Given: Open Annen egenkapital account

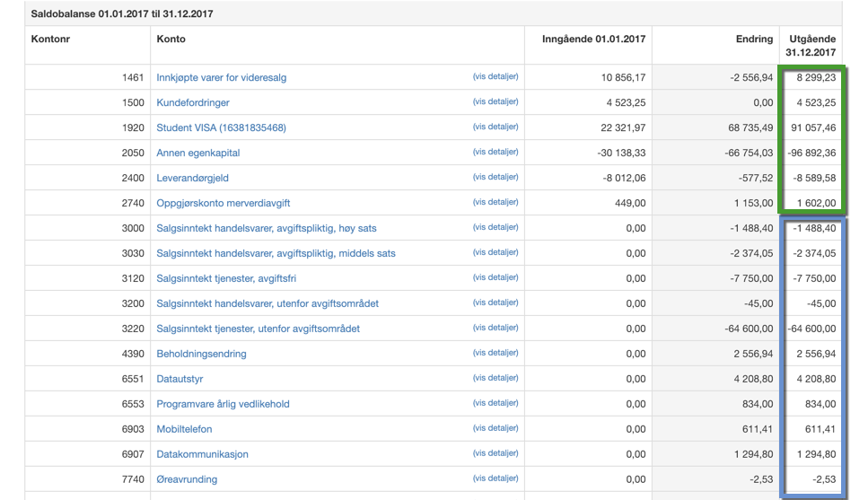Looking at the screenshot, I should (198, 153).
